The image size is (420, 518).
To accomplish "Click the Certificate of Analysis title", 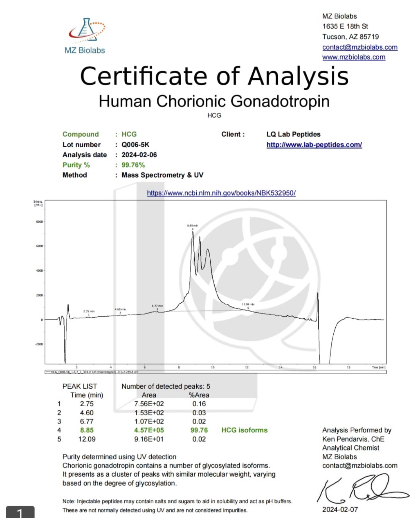I will tap(214, 76).
